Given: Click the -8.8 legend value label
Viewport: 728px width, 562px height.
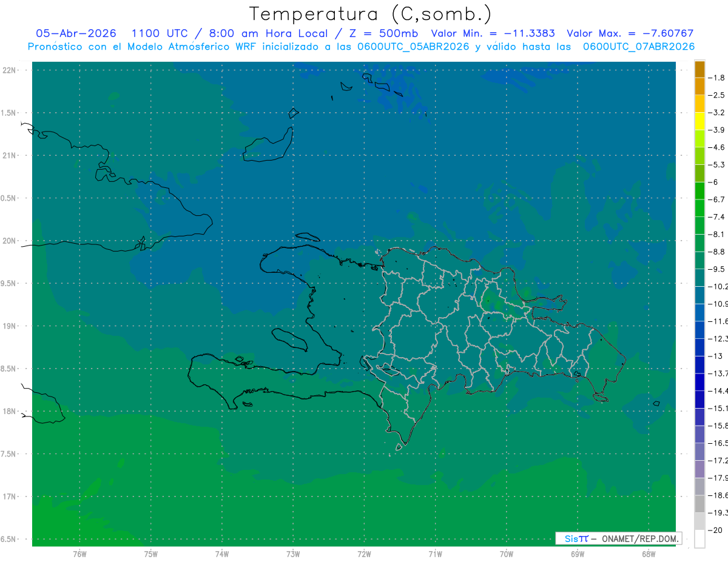Looking at the screenshot, I should pos(718,252).
